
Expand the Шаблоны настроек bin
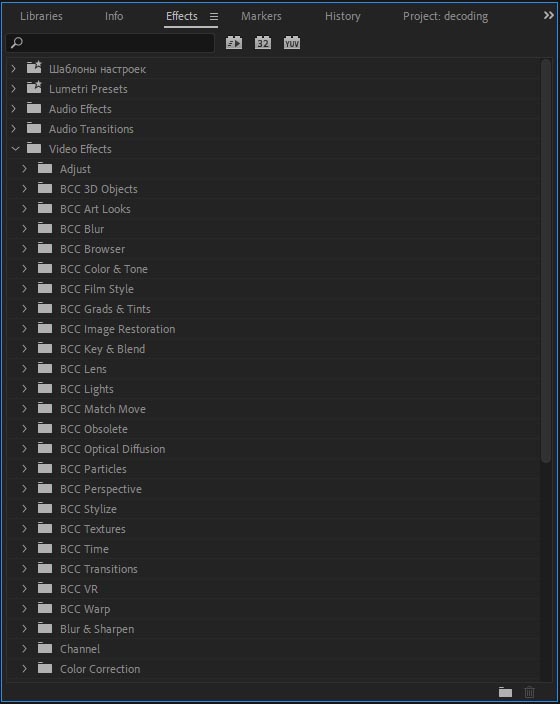tap(14, 69)
